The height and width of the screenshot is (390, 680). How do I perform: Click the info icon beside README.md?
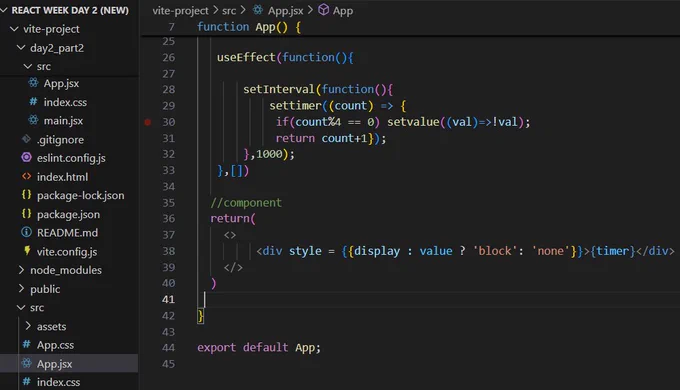click(x=26, y=232)
